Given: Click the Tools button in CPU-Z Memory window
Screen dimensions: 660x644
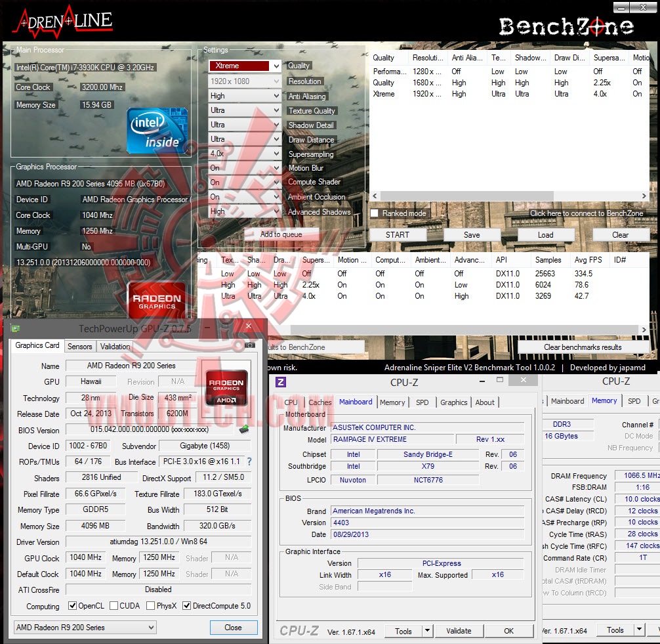Looking at the screenshot, I should pyautogui.click(x=615, y=630).
